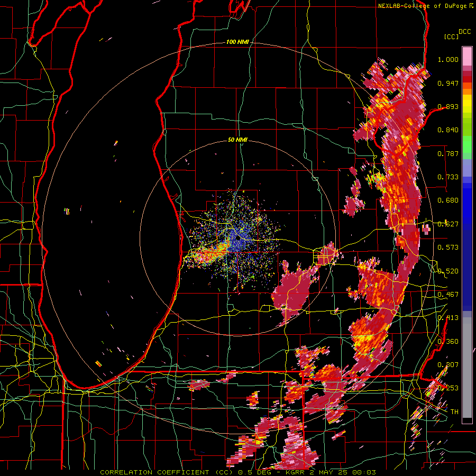Click the TH threshold label
The image size is (476, 476).
click(454, 412)
